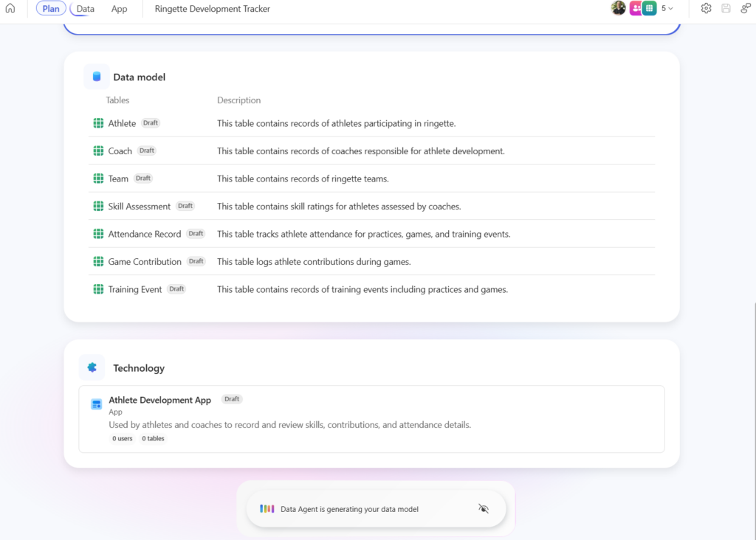Select the Plan tab
Screen dimensions: 756x540
coord(51,9)
